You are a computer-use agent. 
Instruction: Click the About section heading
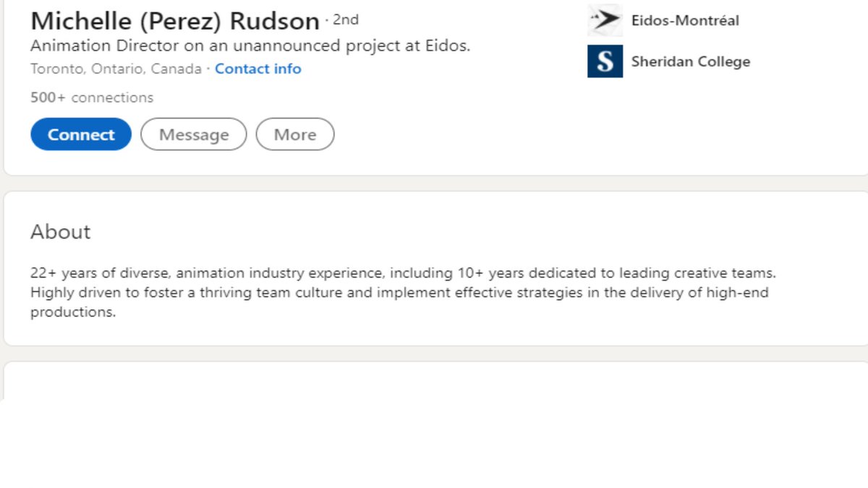(x=61, y=232)
